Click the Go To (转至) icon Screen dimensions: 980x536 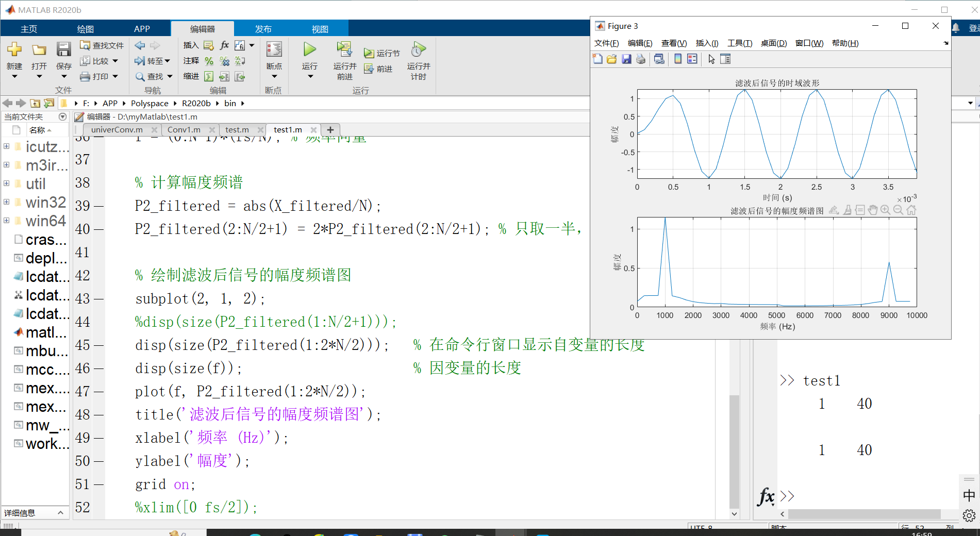click(x=140, y=61)
